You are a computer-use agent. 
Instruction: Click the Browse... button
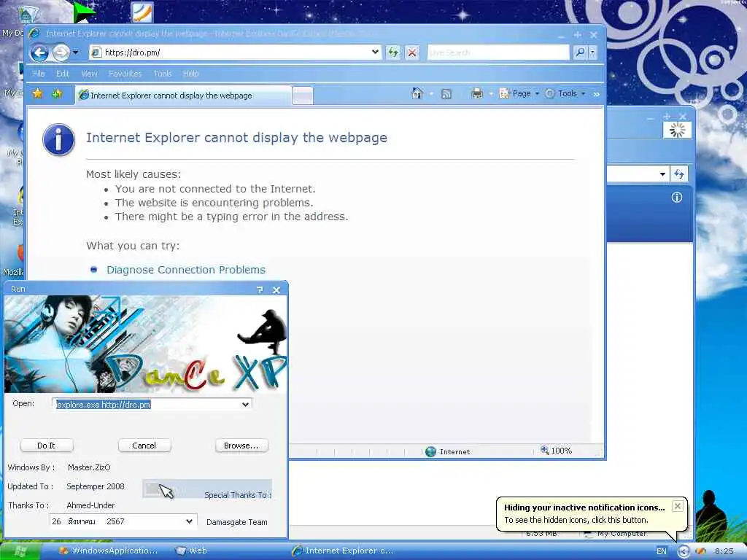[x=241, y=446]
